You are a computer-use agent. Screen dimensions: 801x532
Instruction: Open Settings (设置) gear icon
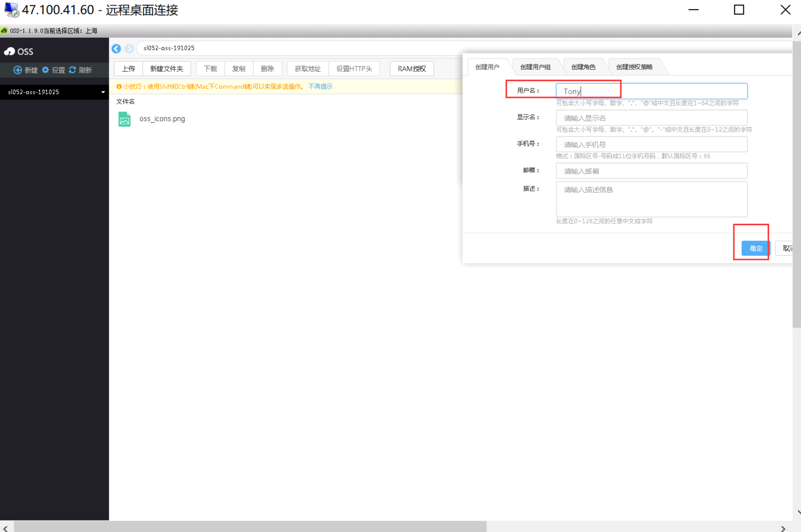tap(45, 70)
